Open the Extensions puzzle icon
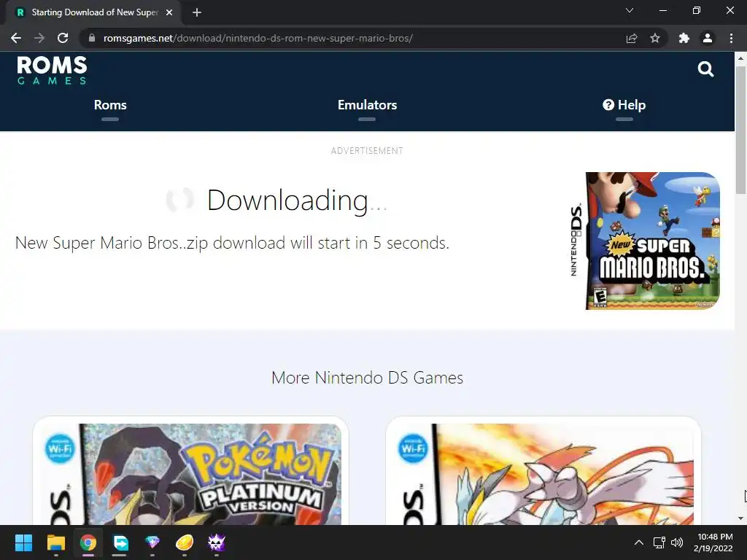This screenshot has height=560, width=747. [684, 38]
